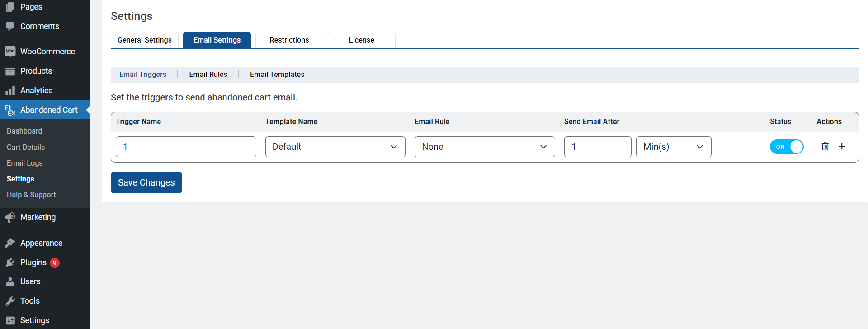Click the Send Email After number field
Viewport: 868px width, 329px height.
pos(598,147)
